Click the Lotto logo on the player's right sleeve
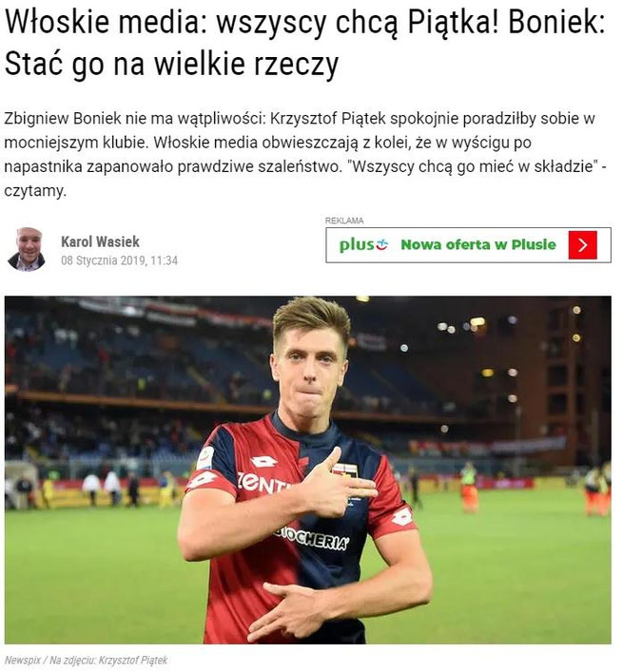 (x=201, y=480)
